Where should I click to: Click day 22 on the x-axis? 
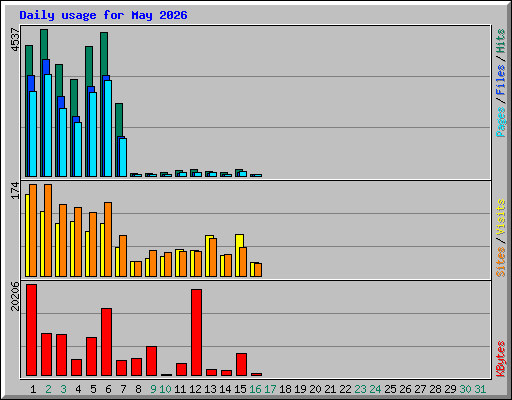click(345, 389)
